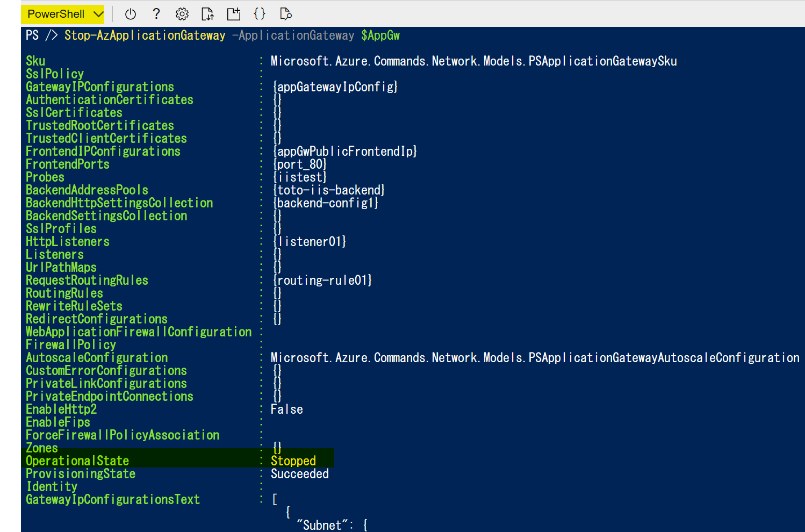Open the editor with the curly braces icon
The width and height of the screenshot is (805, 532).
coord(260,14)
